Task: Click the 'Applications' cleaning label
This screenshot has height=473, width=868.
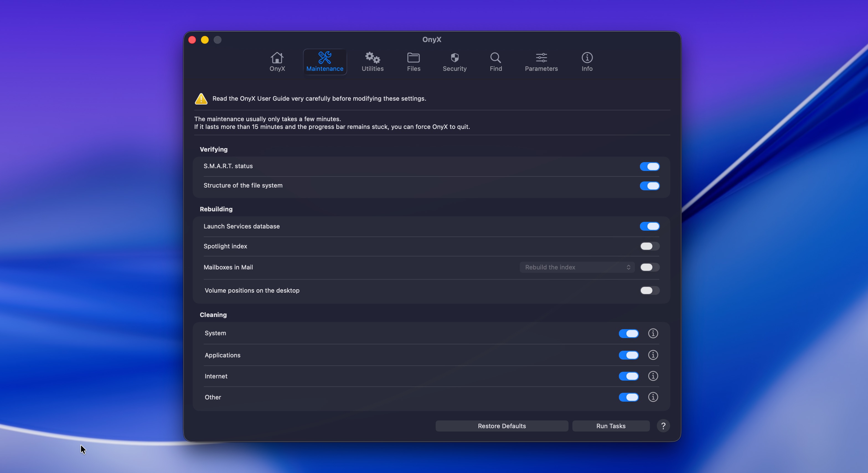Action: [222, 355]
